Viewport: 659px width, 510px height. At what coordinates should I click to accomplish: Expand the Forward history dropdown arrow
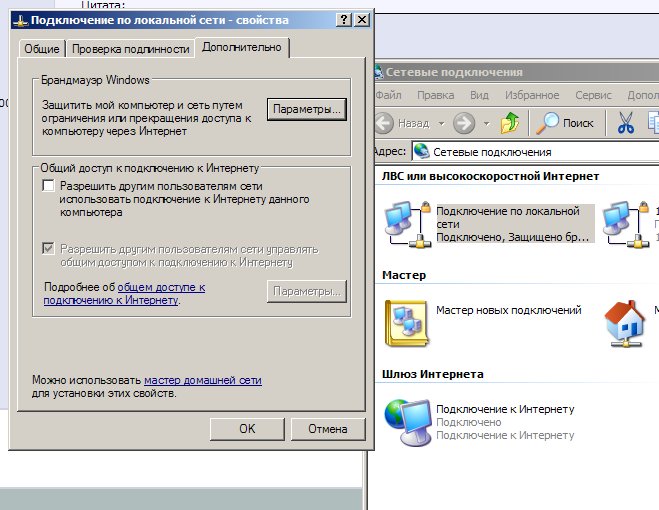487,124
